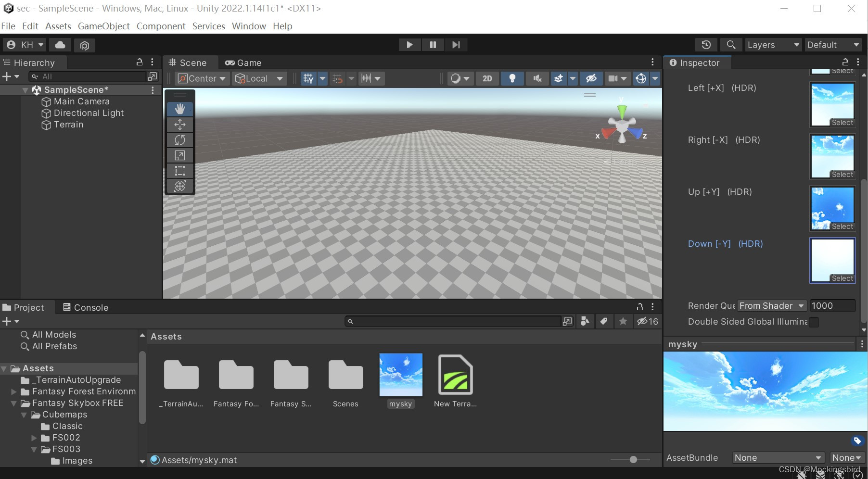868x479 pixels.
Task: Open the draw mode shading icon
Action: coord(455,78)
